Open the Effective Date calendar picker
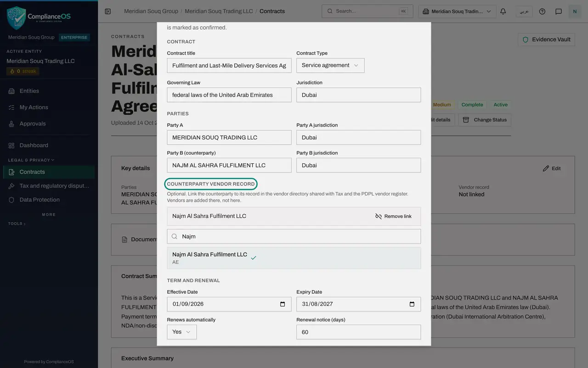Screen dimensions: 588x368 tap(283, 304)
